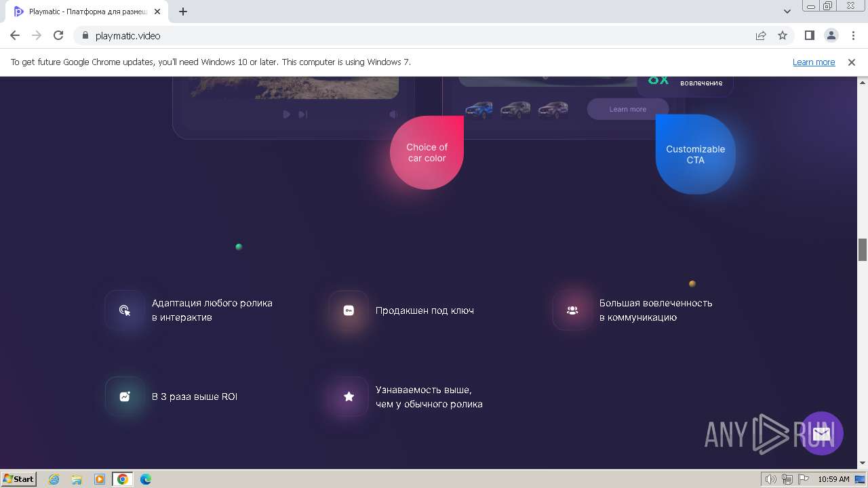Select the Playmatic browser tab
Viewport: 868px width, 488px height.
pos(88,12)
